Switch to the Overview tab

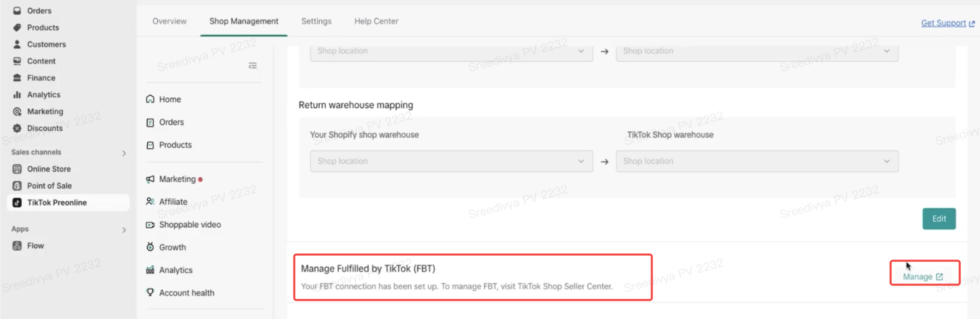tap(169, 21)
